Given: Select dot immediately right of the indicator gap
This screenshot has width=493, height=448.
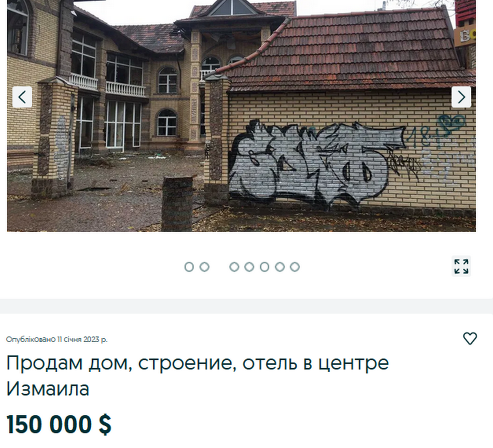Looking at the screenshot, I should 234,267.
